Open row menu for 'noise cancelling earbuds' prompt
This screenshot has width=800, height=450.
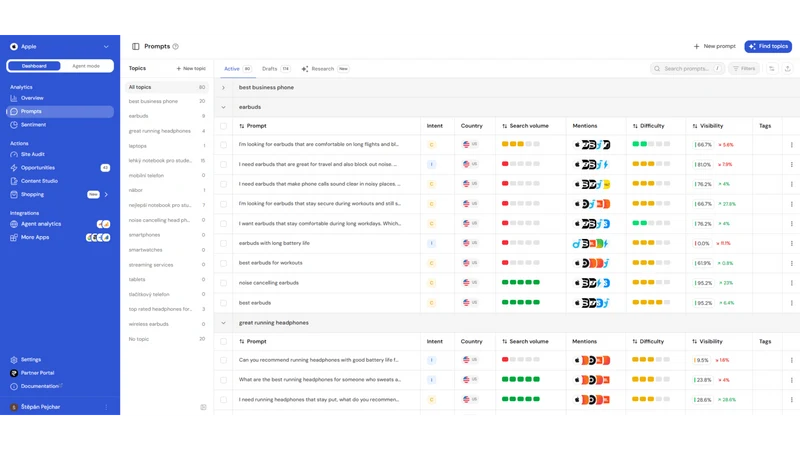click(x=791, y=283)
